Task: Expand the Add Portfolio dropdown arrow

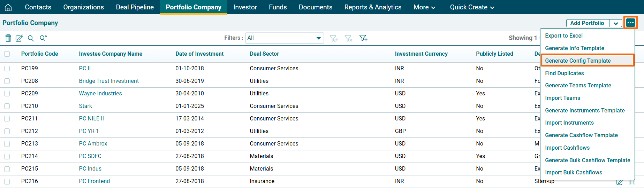Action: coord(615,23)
